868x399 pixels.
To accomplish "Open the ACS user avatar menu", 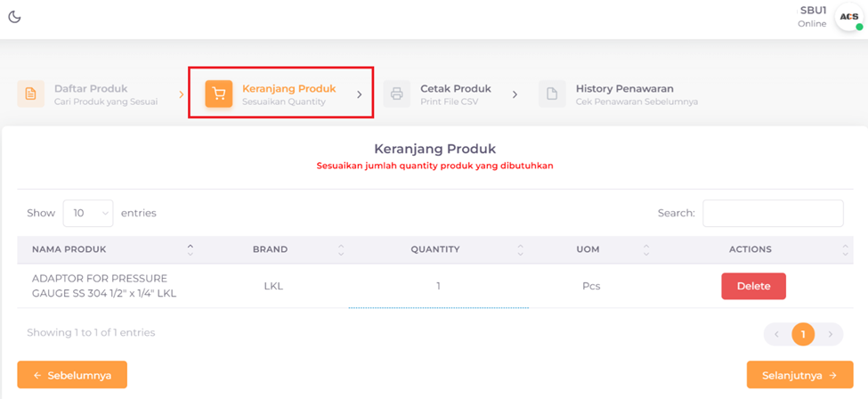I will tap(848, 17).
